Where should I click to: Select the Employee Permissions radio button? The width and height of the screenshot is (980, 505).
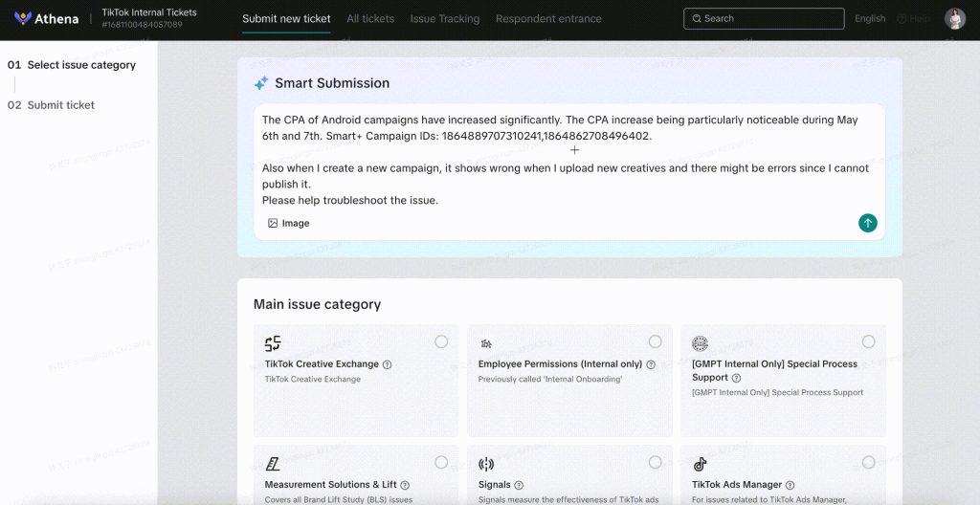click(x=655, y=341)
